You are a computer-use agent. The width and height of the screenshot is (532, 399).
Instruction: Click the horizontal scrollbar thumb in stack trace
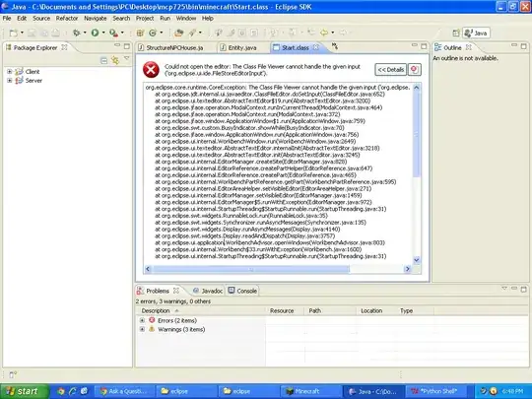point(250,269)
